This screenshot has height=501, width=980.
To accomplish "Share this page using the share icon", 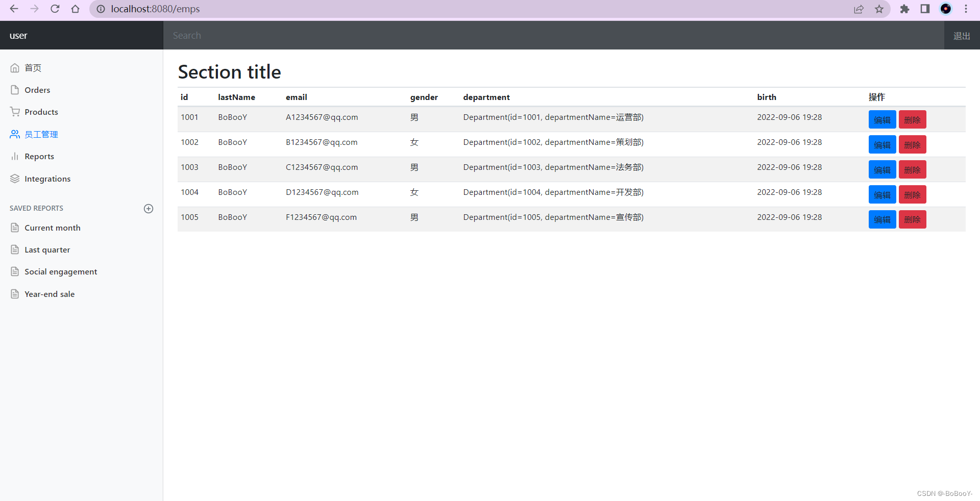I will pyautogui.click(x=859, y=9).
